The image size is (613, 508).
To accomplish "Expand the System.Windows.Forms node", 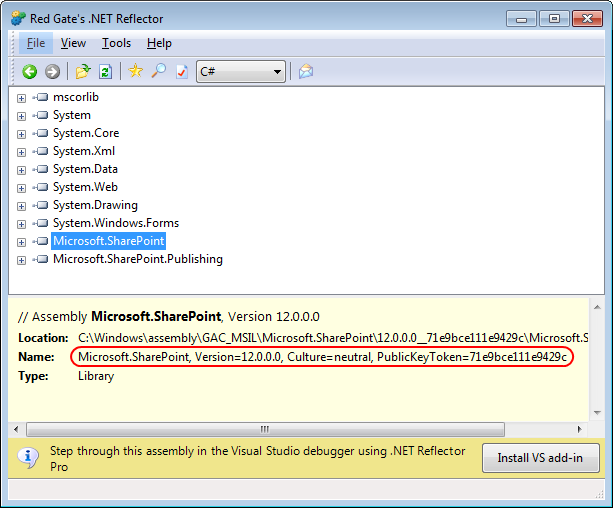I will pos(22,224).
